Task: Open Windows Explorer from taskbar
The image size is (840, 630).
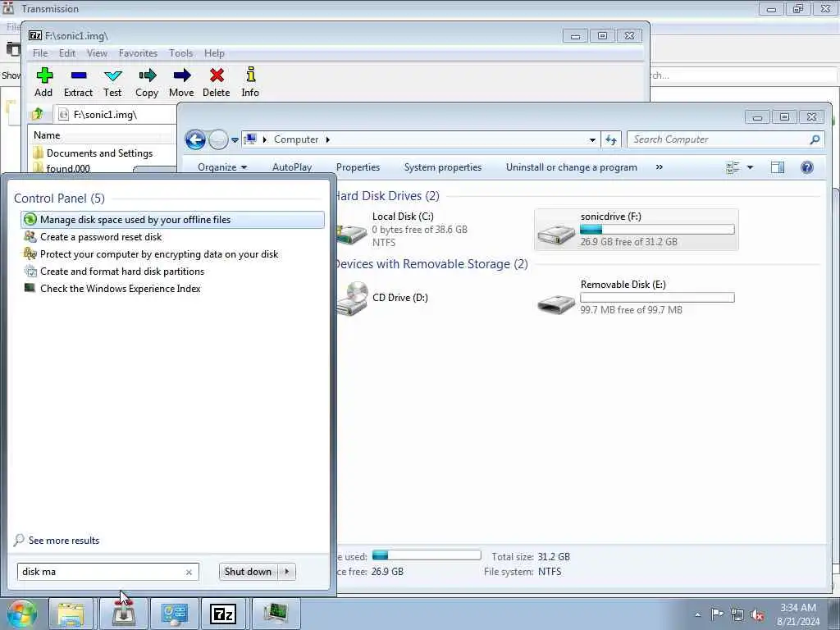Action: point(71,614)
